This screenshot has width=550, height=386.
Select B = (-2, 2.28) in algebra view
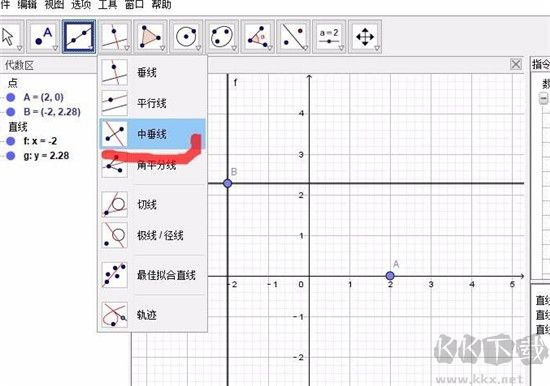coord(52,112)
